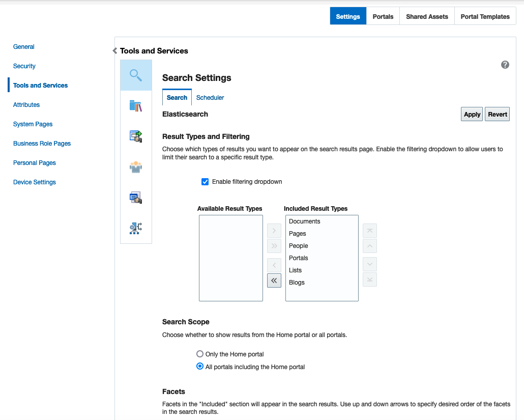Open the Portal Templates tab
Image resolution: width=524 pixels, height=420 pixels.
[485, 16]
